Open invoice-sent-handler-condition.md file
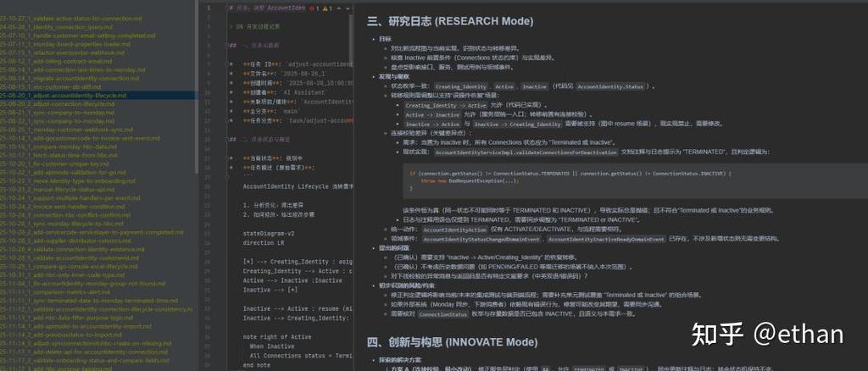Image resolution: width=868 pixels, height=371 pixels. pos(62,207)
